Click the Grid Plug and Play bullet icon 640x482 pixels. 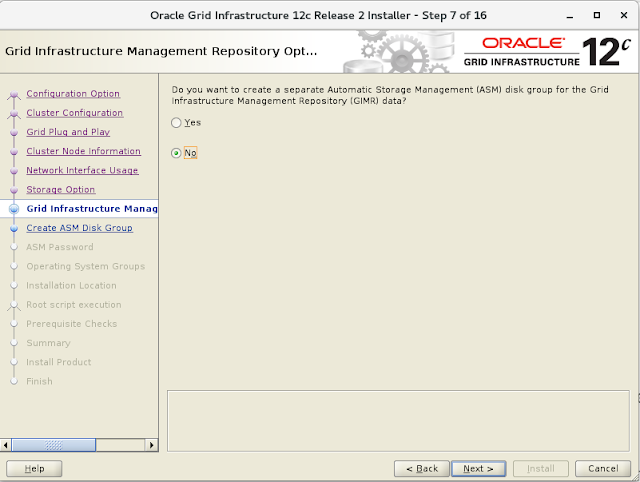pos(14,132)
